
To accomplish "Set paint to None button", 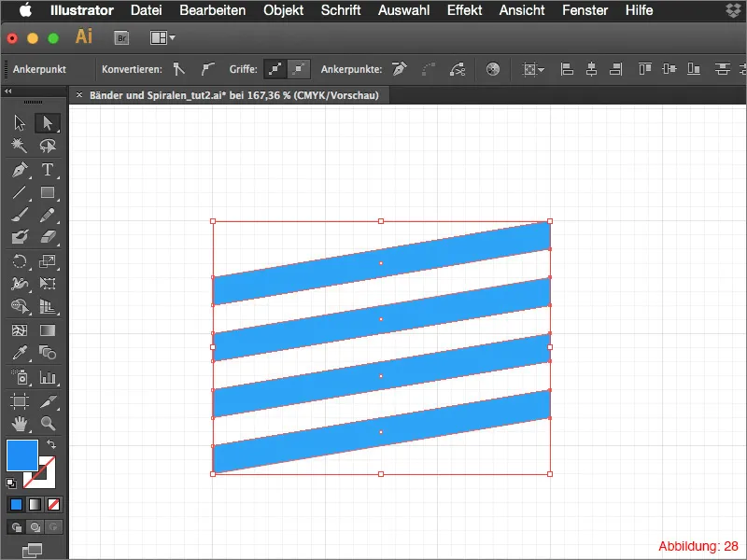I will [53, 504].
